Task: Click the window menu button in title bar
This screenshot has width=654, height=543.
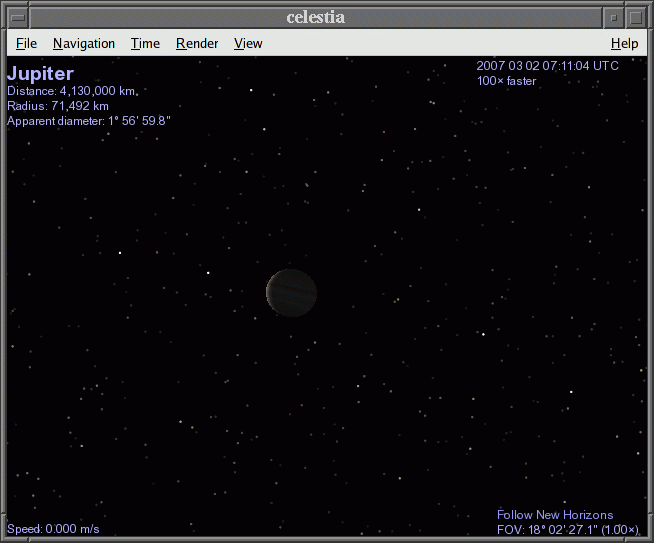Action: click(17, 17)
